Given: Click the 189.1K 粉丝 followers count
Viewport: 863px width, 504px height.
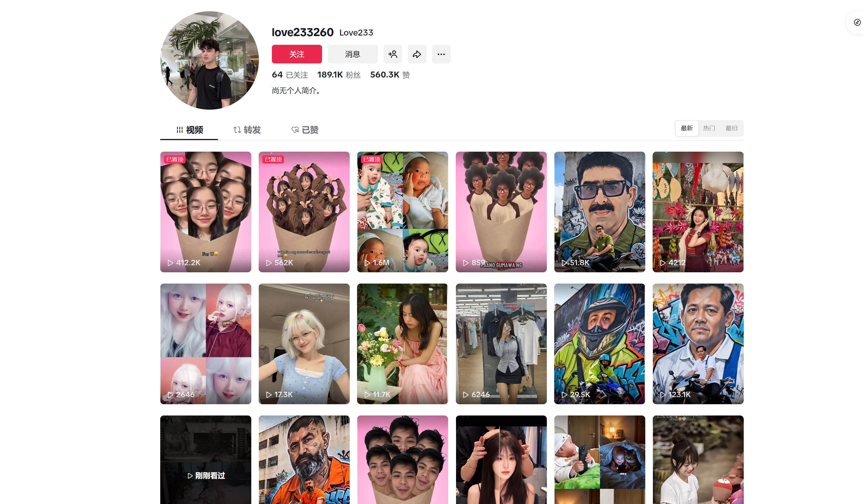Looking at the screenshot, I should (339, 75).
